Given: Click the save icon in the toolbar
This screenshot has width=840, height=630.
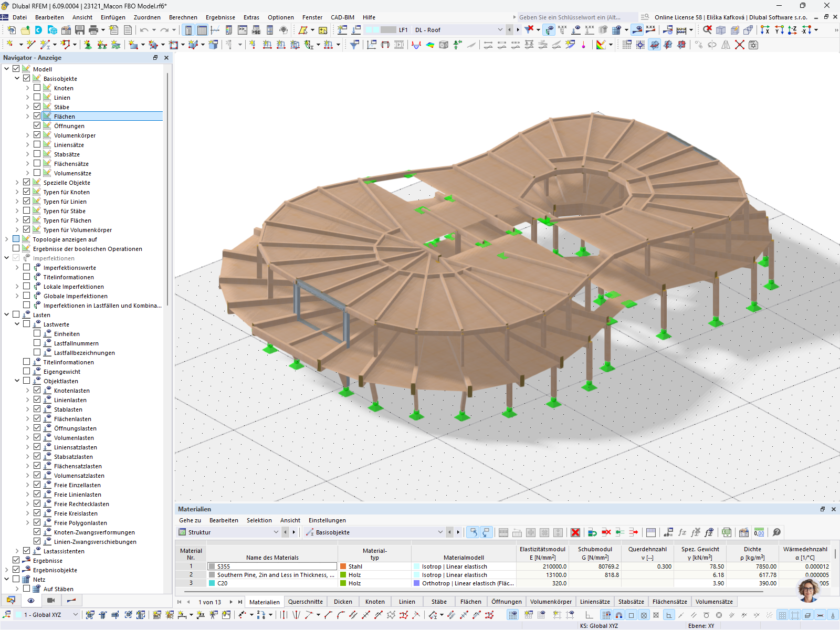Looking at the screenshot, I should pos(79,30).
